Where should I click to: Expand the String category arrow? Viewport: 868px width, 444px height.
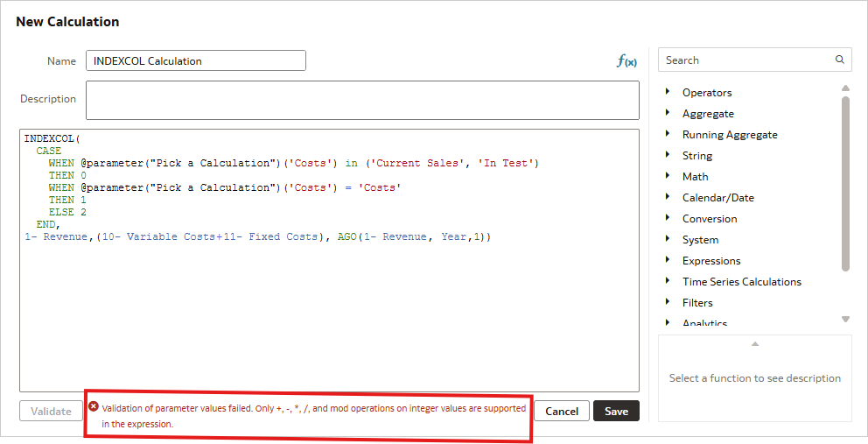click(668, 155)
